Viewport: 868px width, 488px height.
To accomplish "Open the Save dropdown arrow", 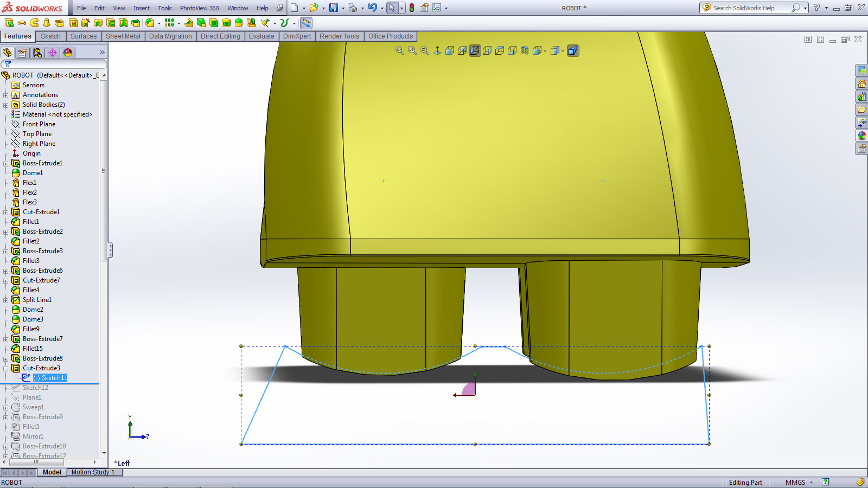I will click(x=343, y=8).
